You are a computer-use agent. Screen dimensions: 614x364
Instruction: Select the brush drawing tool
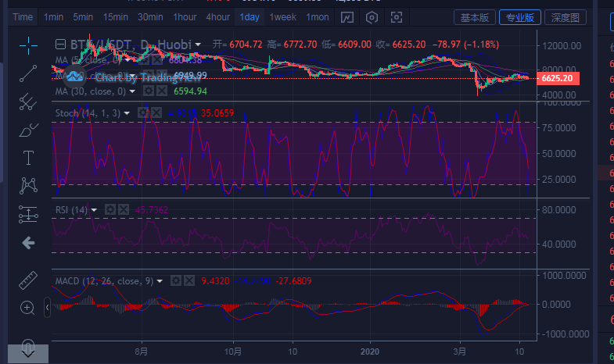click(28, 130)
